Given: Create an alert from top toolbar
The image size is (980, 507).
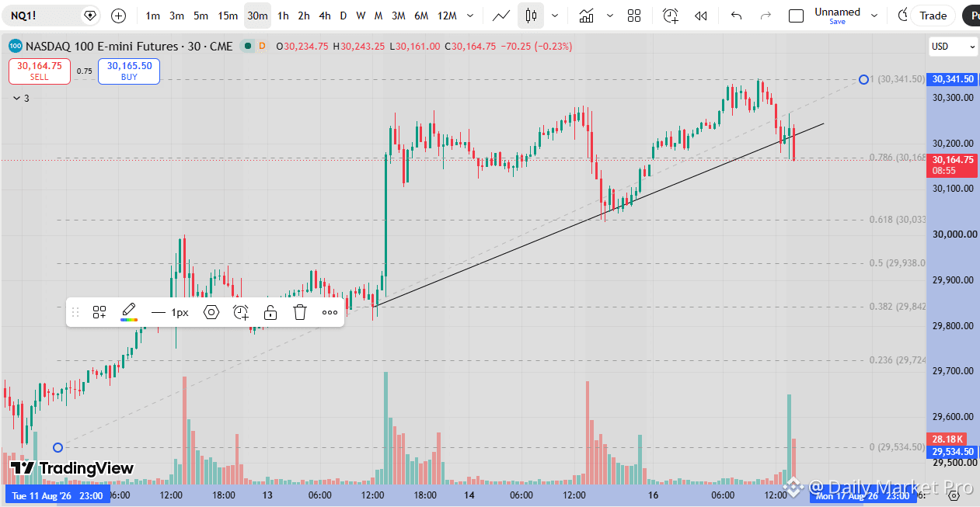Looking at the screenshot, I should pyautogui.click(x=670, y=16).
